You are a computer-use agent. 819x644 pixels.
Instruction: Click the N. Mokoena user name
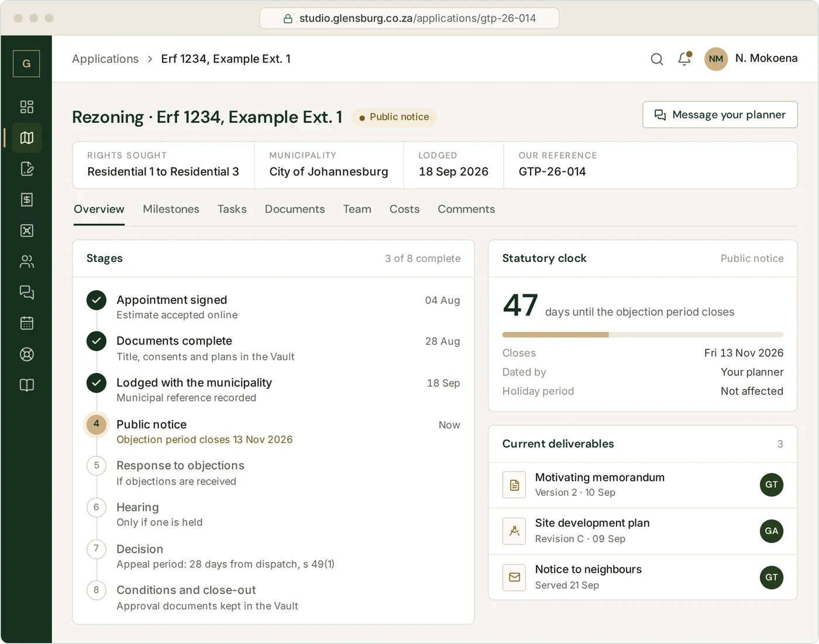tap(766, 58)
